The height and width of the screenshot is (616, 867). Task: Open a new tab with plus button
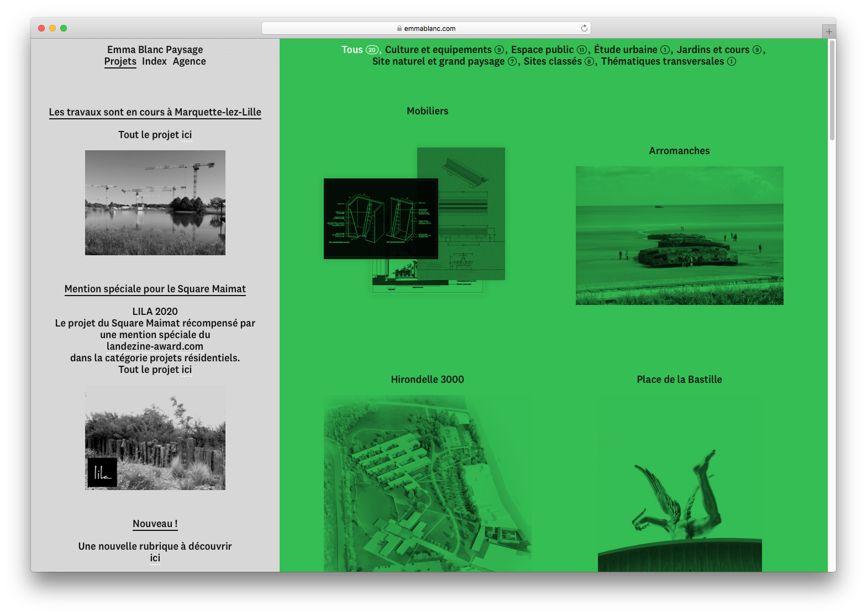[828, 31]
